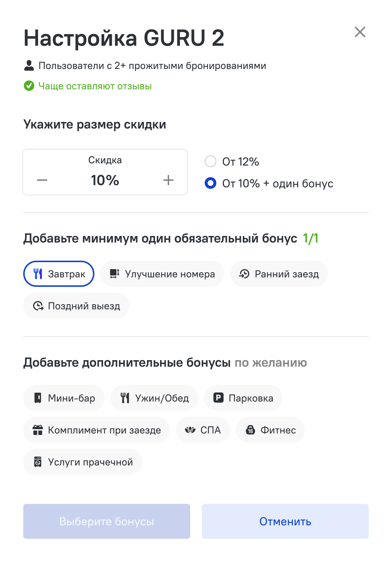Click the gift icon for Комплимент при заезде
This screenshot has width=392, height=562.
tap(38, 430)
